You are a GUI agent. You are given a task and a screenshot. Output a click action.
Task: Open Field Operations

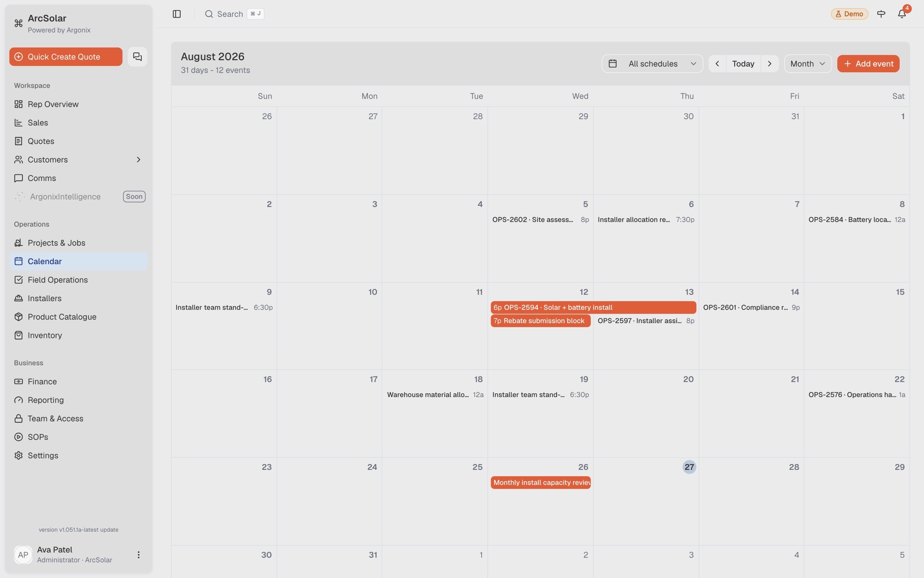coord(79,280)
